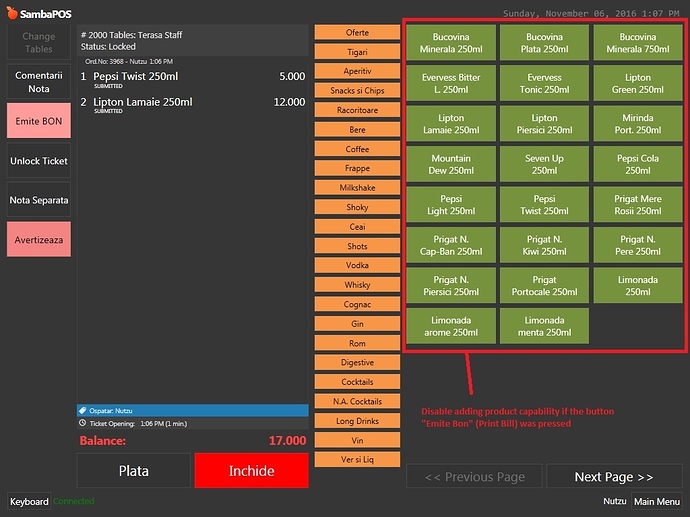Click the Emite BON button
Image resolution: width=690 pixels, height=517 pixels.
click(x=39, y=121)
